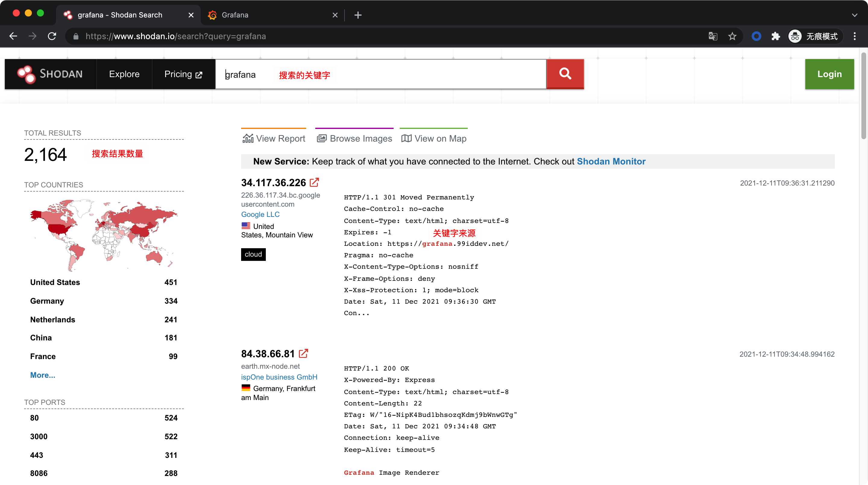Reload the page with the refresh icon

52,36
